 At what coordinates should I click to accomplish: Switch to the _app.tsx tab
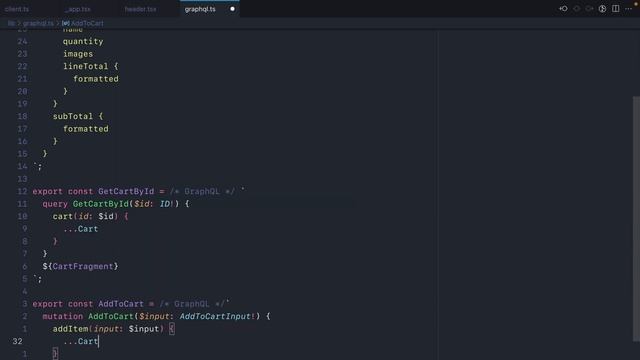tap(78, 9)
